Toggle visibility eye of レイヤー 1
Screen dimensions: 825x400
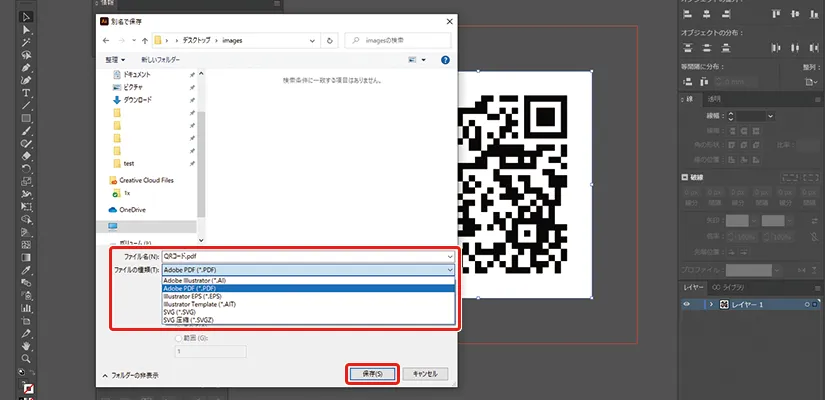point(686,304)
